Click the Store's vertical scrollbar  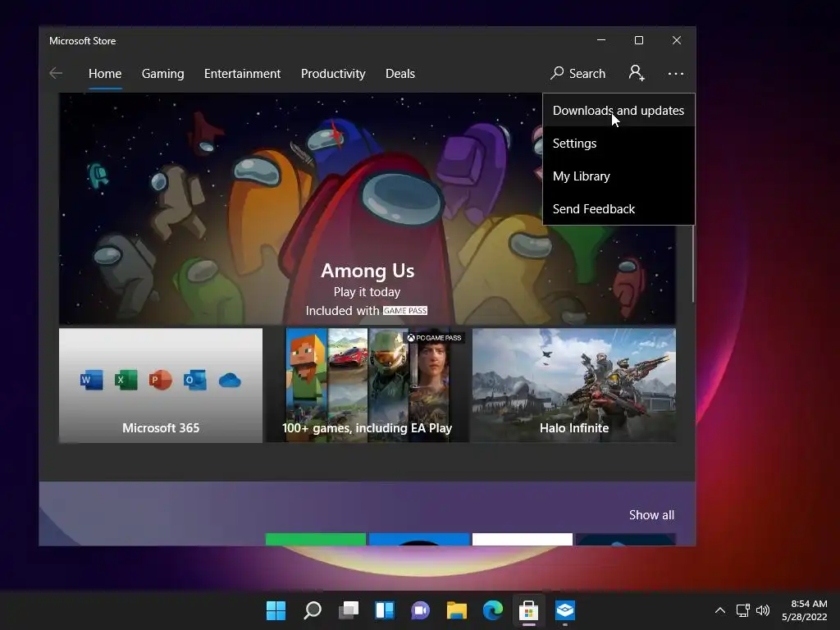pyautogui.click(x=692, y=263)
